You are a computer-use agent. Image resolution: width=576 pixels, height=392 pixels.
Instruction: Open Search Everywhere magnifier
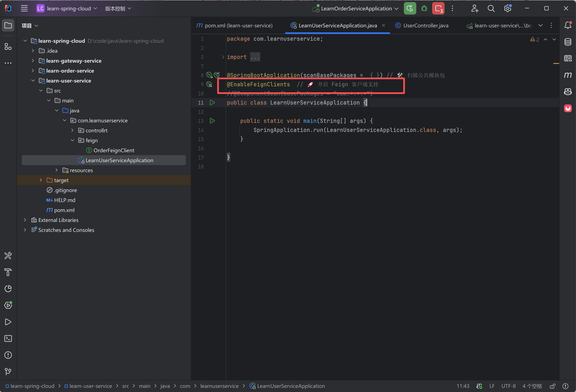coord(491,9)
